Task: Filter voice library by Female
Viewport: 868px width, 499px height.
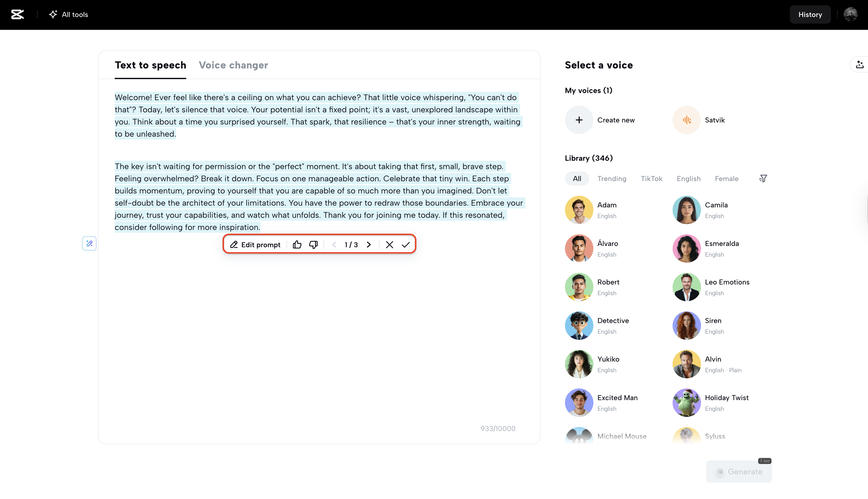Action: click(x=726, y=179)
